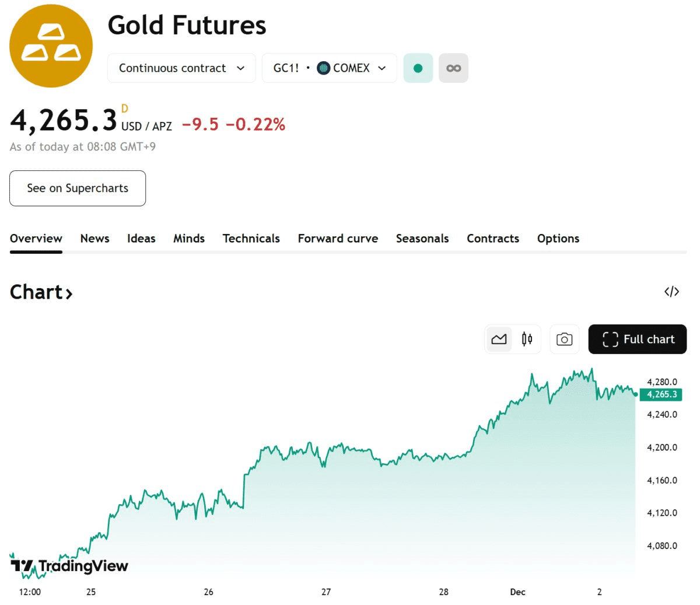Expand the Chart section heading arrow
700x605 pixels.
(69, 293)
